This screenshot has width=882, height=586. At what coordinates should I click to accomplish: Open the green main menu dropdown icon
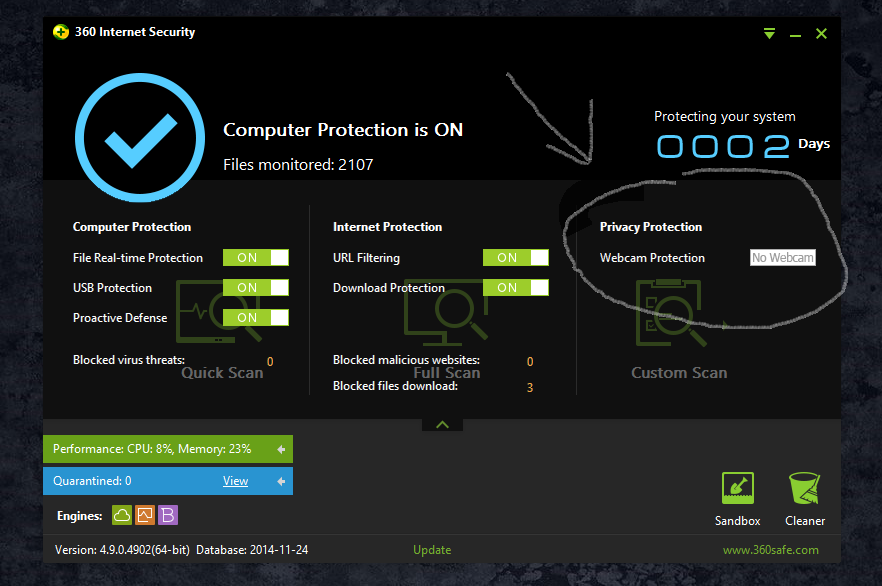[770, 34]
